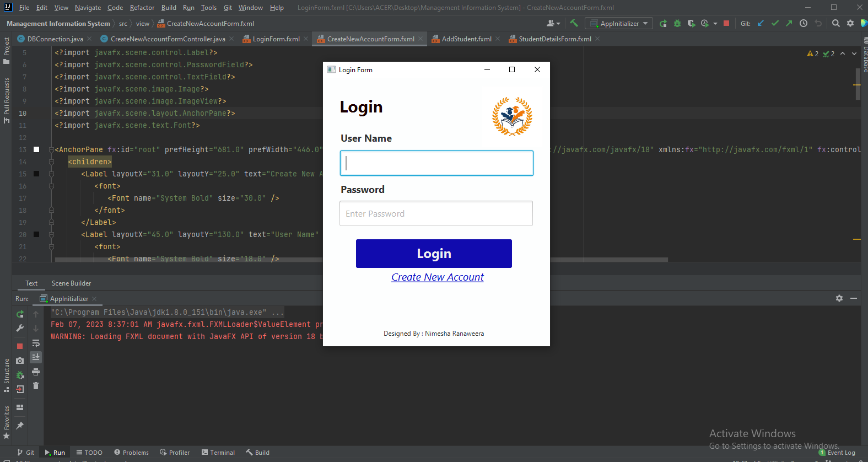This screenshot has height=462, width=868.
Task: Open the Event Log in the status bar
Action: 837,453
